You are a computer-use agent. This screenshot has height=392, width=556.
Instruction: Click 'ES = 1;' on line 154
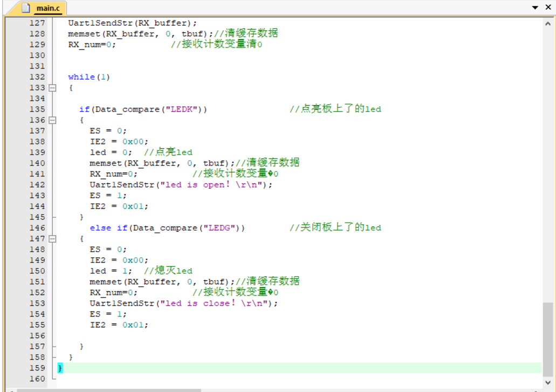coord(108,314)
